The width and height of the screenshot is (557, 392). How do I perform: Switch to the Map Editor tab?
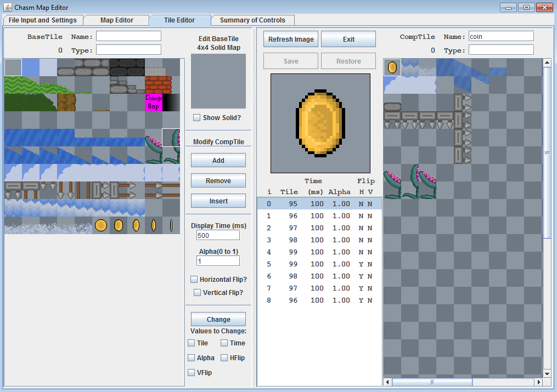click(x=116, y=19)
